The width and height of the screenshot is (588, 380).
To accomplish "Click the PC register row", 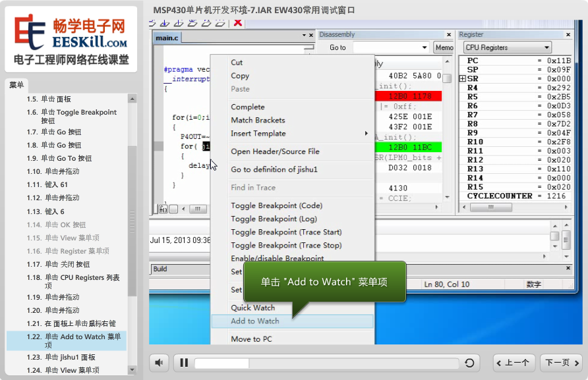I will tap(515, 61).
